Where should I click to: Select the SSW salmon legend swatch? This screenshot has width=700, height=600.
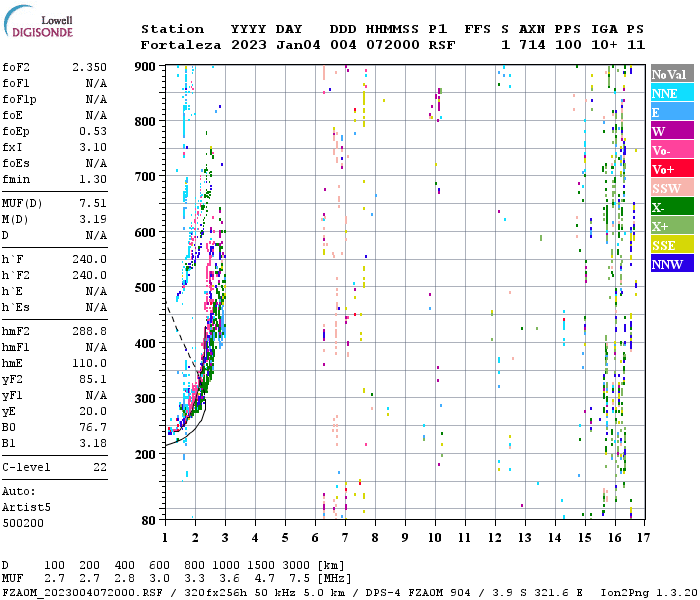(672, 188)
